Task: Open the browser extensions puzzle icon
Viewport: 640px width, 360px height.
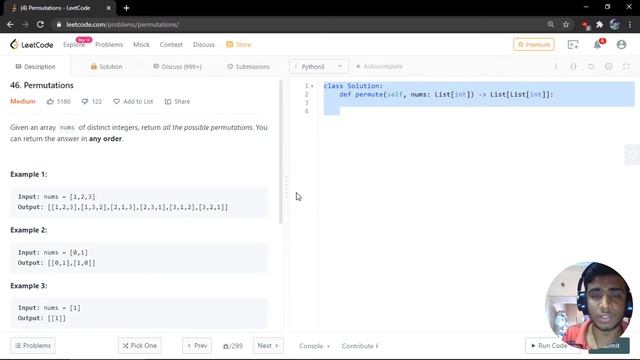Action: [x=600, y=24]
